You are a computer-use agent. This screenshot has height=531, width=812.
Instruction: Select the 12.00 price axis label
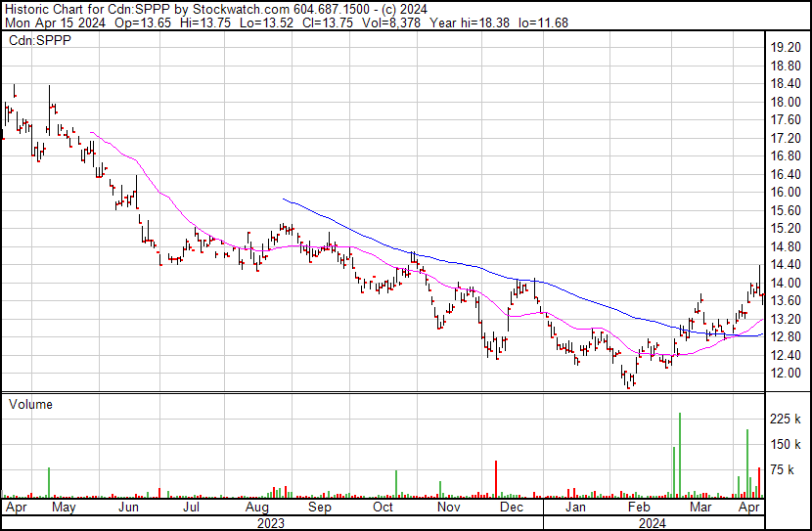tap(787, 373)
